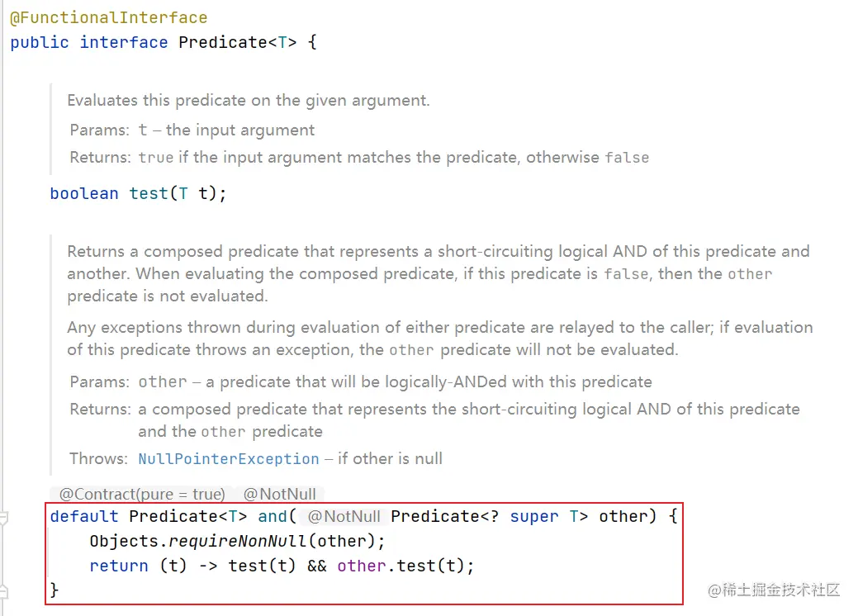Click the @FunctionalInterface annotation
This screenshot has height=616, width=858.
click(108, 17)
